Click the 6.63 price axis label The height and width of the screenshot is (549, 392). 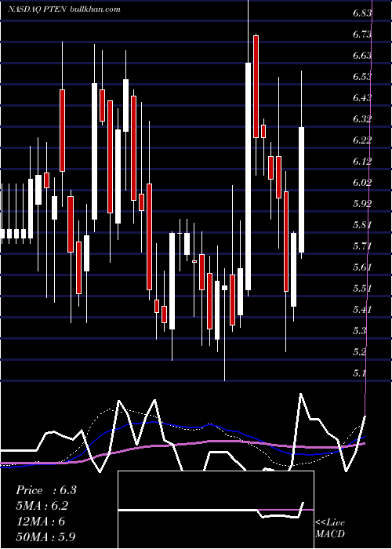pyautogui.click(x=362, y=56)
